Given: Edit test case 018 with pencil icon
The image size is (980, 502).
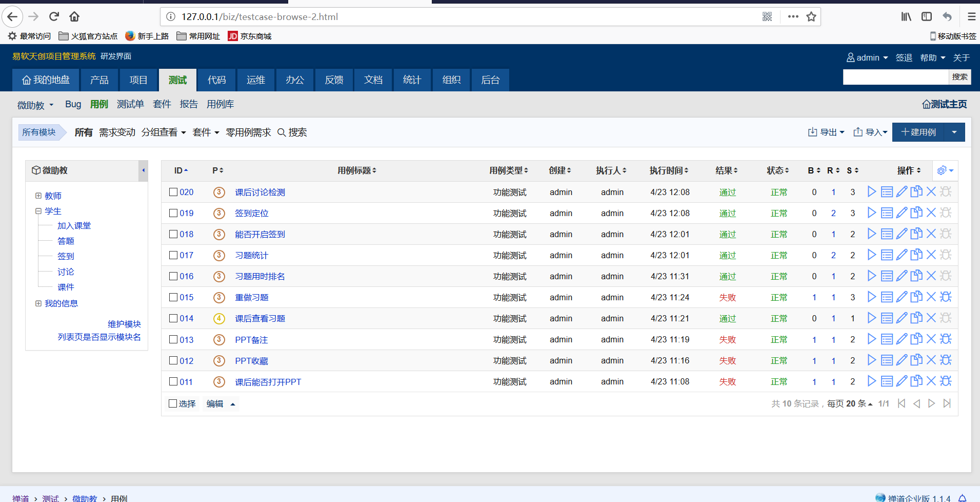Looking at the screenshot, I should (x=902, y=234).
